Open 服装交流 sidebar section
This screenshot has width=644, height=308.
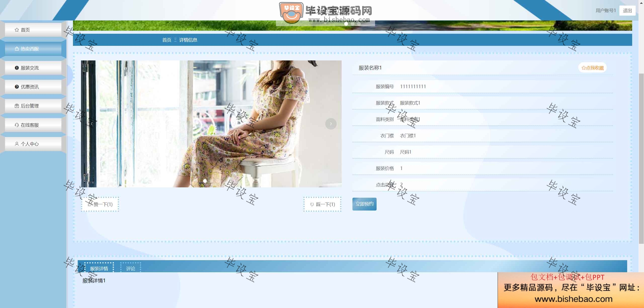[x=33, y=68]
